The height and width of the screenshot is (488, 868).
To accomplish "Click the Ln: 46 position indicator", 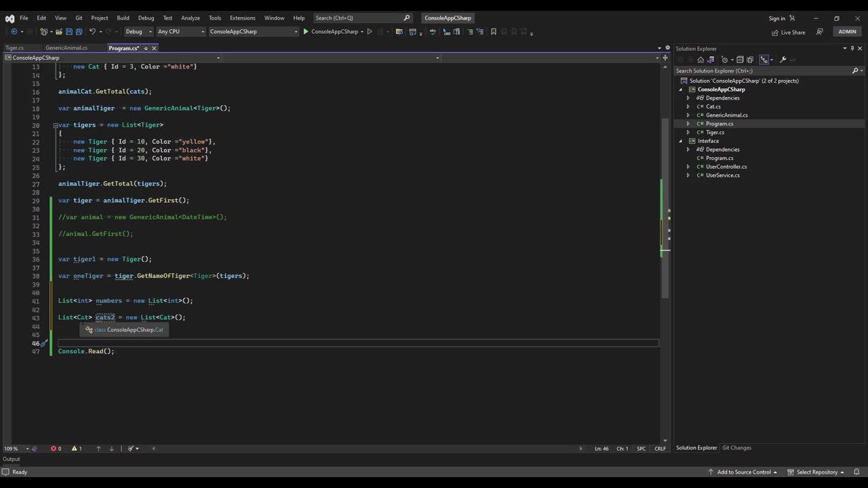I will point(602,449).
